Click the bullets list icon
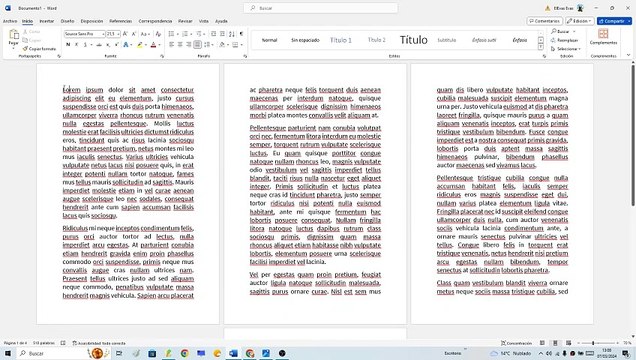The height and width of the screenshot is (360, 636). (x=171, y=34)
